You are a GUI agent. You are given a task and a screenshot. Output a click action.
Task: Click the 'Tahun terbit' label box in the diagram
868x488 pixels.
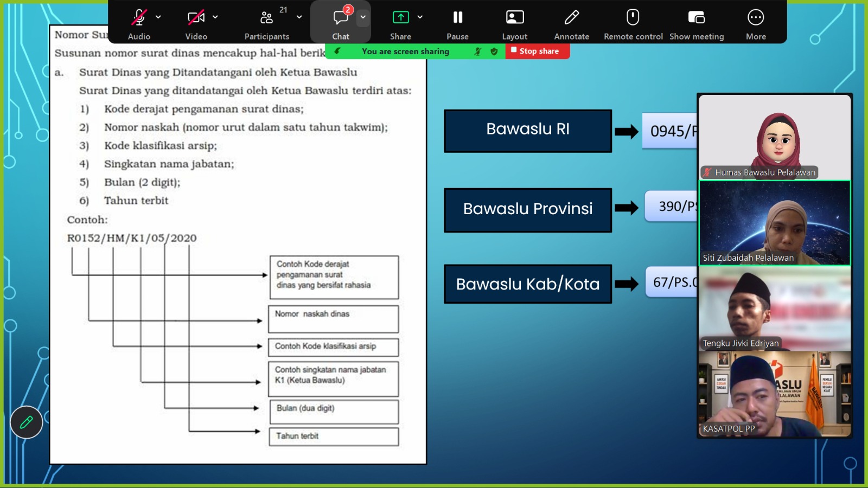[334, 436]
